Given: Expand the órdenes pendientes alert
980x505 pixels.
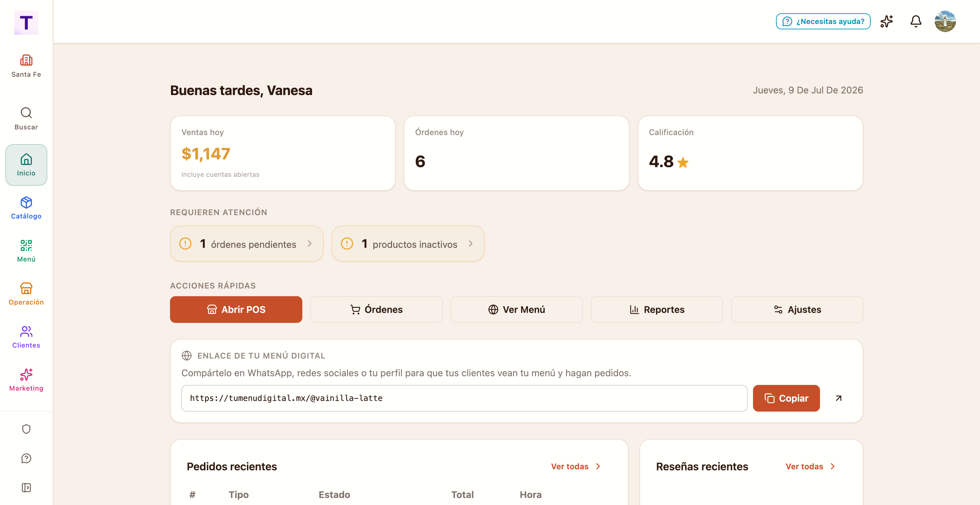Looking at the screenshot, I should [247, 243].
